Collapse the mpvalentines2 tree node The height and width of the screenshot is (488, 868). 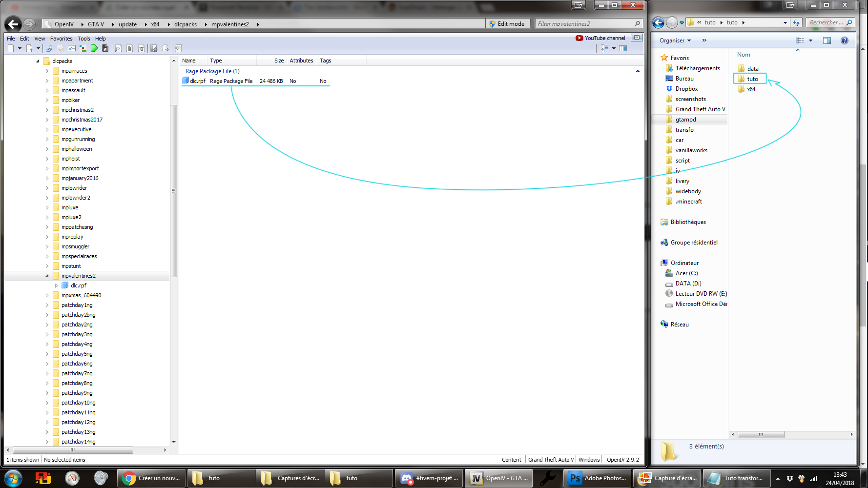(x=47, y=276)
